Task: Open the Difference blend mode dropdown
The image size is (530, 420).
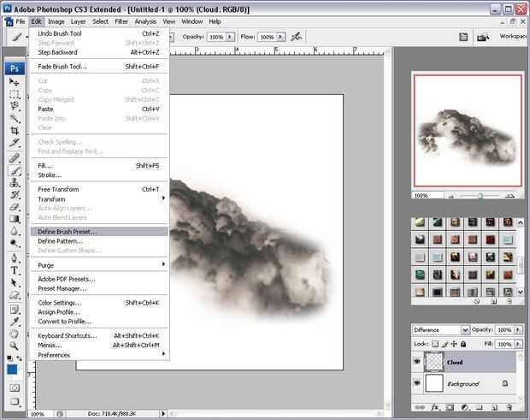Action: (x=465, y=330)
